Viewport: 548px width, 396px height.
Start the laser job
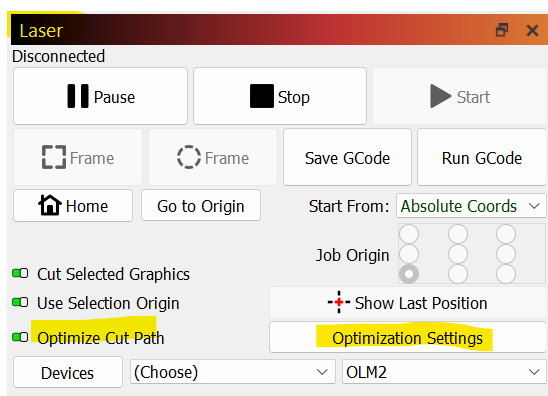click(460, 96)
